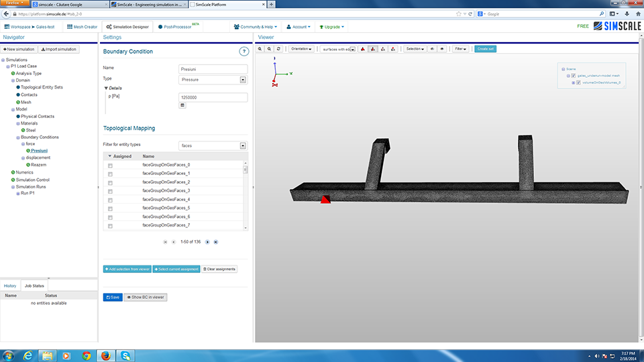Check the faceGroupOnGeoFaces_5 checkbox
Image resolution: width=644 pixels, height=362 pixels.
pos(110,209)
